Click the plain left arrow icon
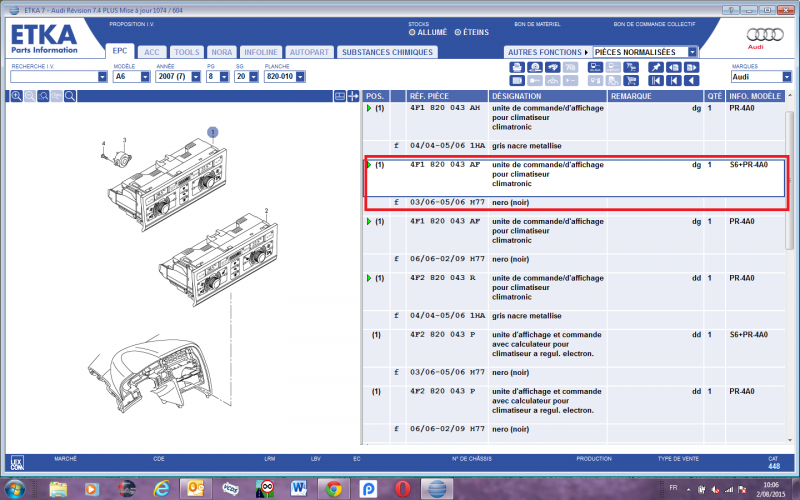Screen dimensions: 800x500 [692, 81]
